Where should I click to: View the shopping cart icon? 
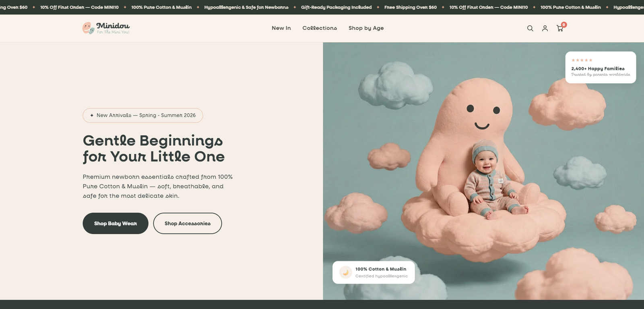point(560,28)
